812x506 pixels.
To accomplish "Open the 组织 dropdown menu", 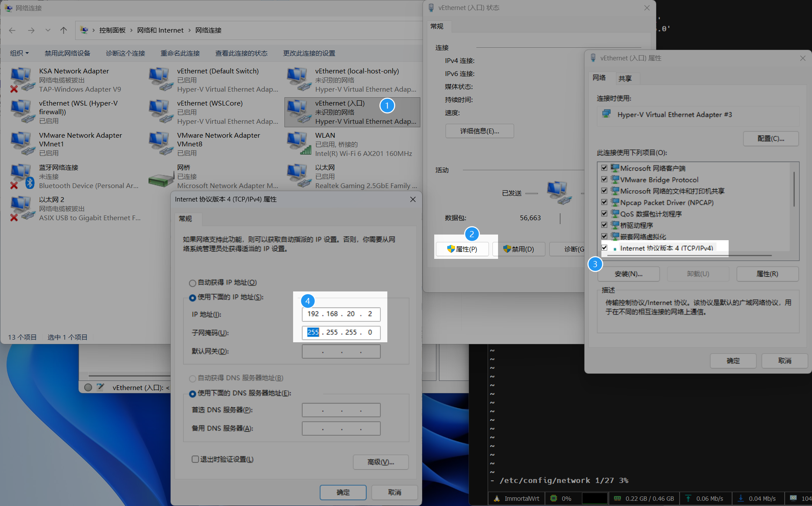I will [18, 53].
